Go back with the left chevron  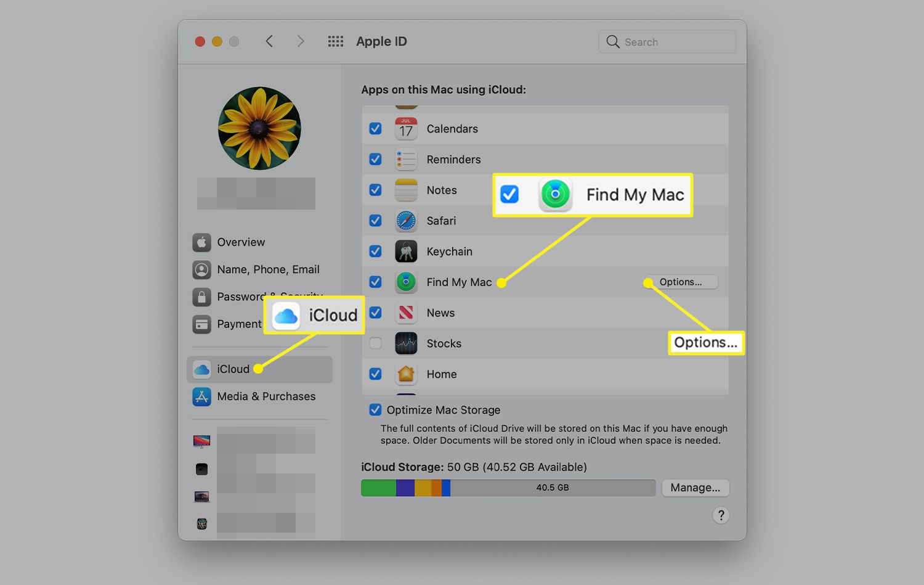(269, 41)
